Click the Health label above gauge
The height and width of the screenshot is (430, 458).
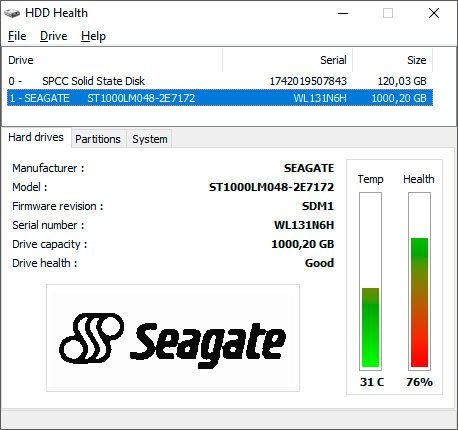pyautogui.click(x=419, y=179)
